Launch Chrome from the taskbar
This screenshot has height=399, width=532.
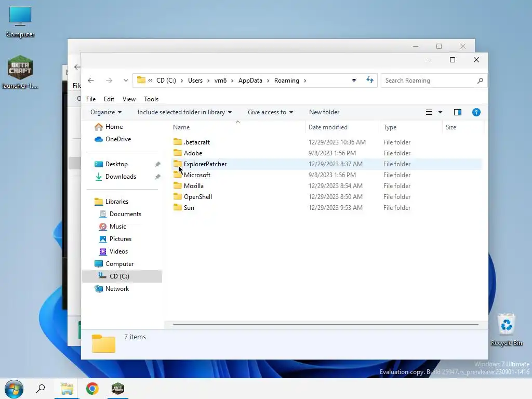pos(92,389)
